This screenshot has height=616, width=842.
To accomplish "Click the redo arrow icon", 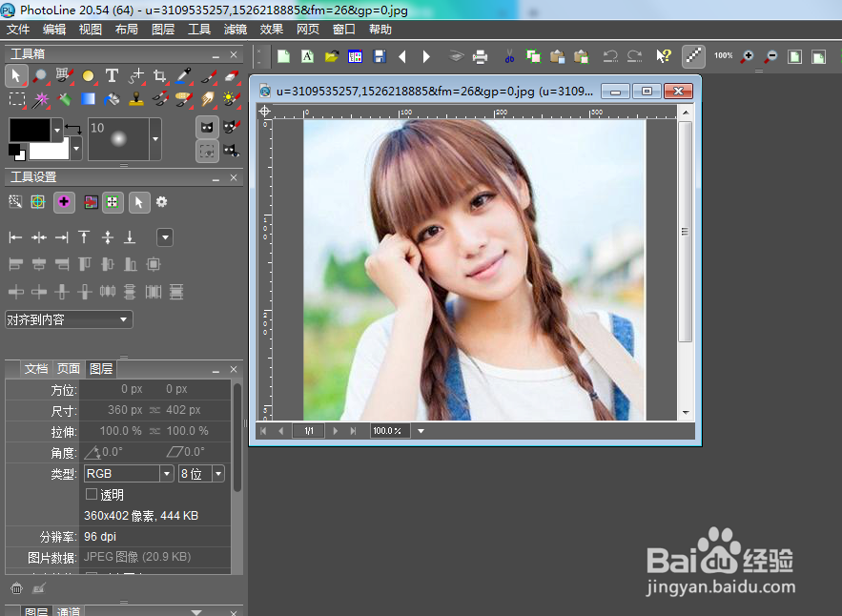I will [635, 56].
